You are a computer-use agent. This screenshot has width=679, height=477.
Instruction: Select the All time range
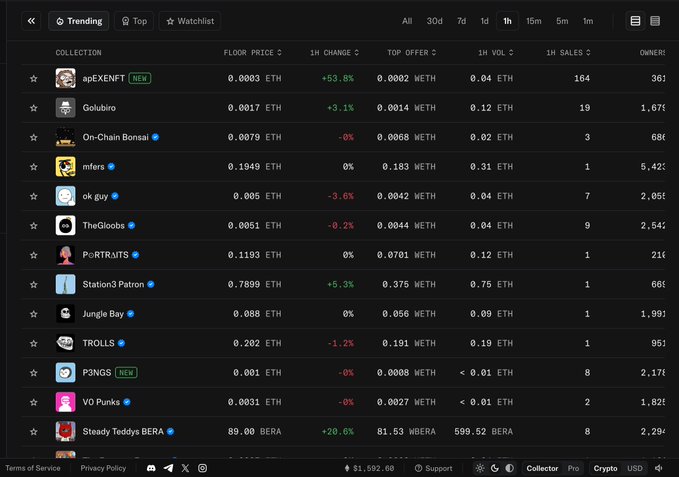(x=407, y=21)
